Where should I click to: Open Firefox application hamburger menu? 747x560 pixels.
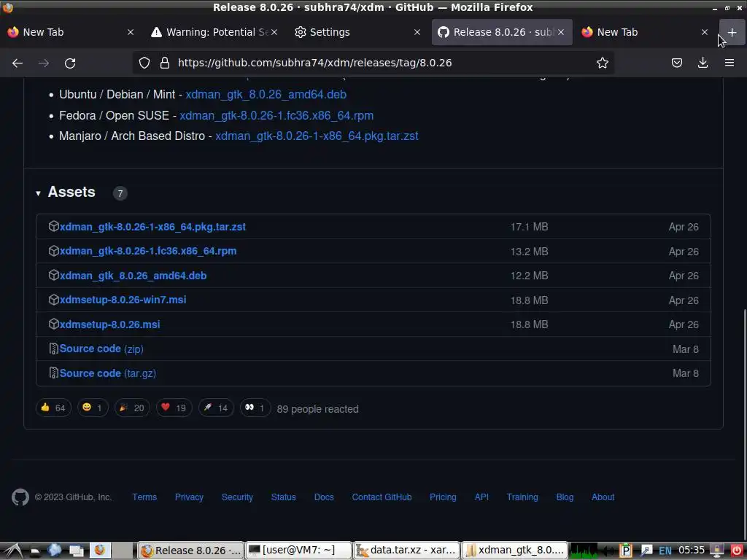pos(729,63)
